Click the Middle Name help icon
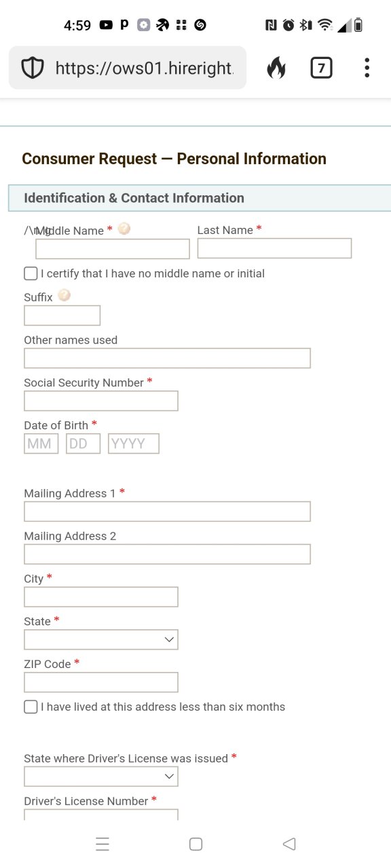 tap(124, 229)
